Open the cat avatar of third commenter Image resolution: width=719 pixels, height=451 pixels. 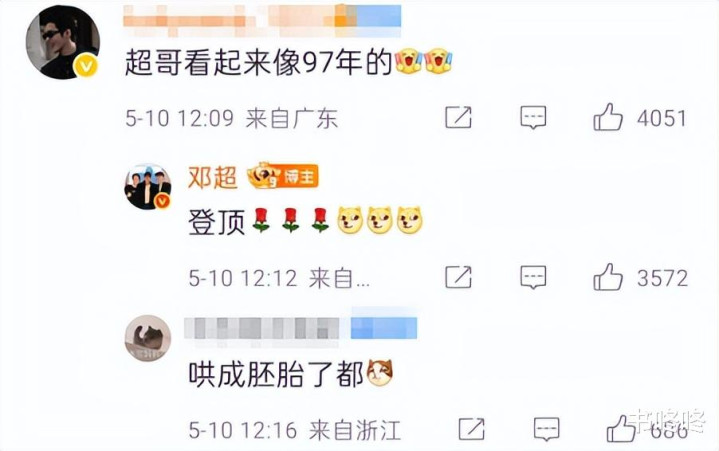coord(148,338)
